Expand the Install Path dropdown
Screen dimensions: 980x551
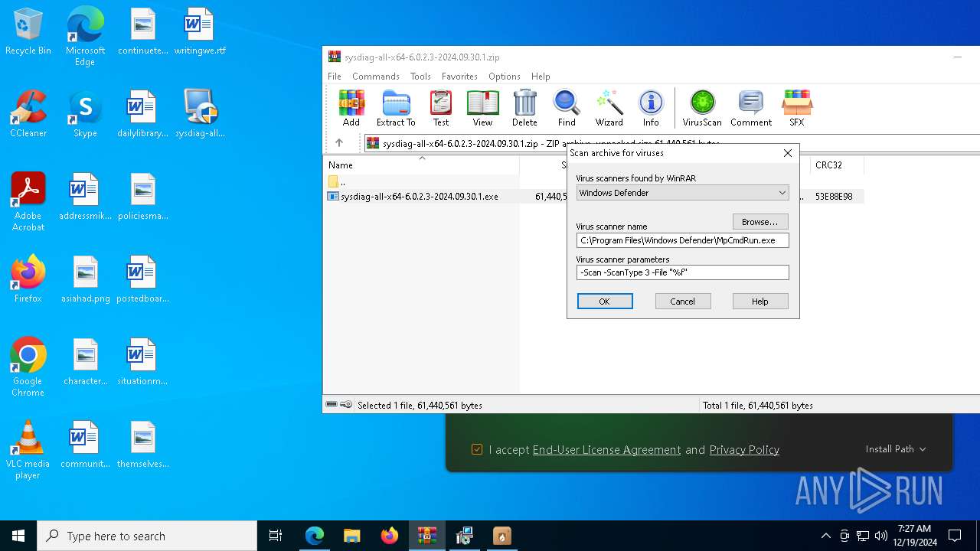coord(896,449)
